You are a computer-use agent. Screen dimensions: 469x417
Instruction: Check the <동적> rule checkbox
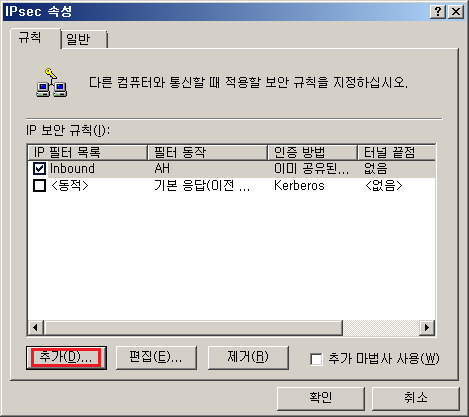pos(39,186)
